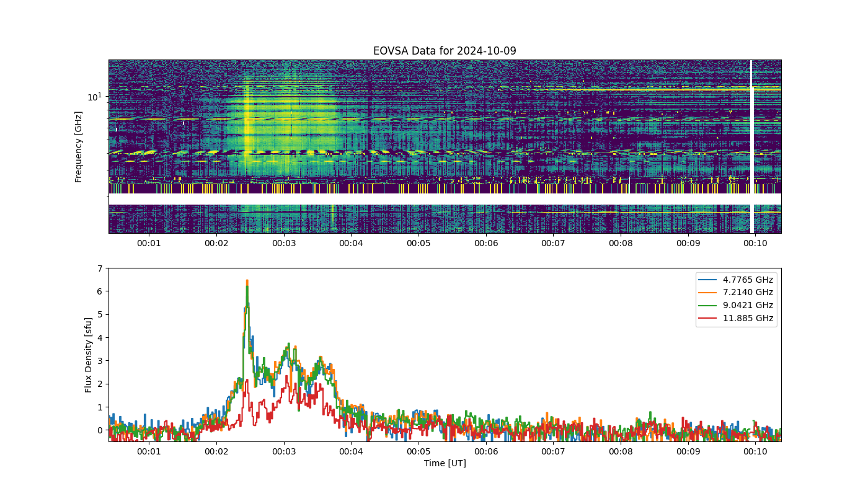Click '00:03' under the flux density plot

284,451
